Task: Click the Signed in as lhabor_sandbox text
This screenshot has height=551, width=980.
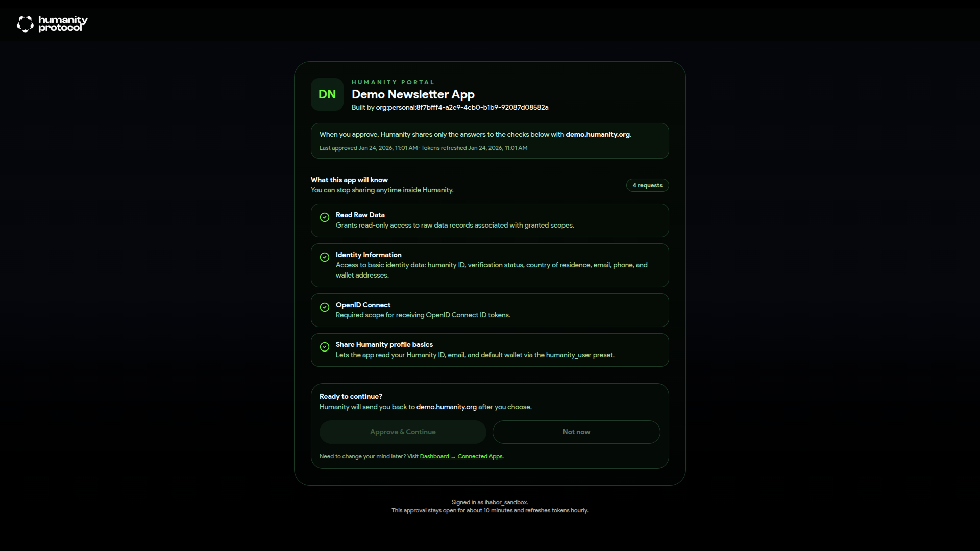Action: pos(489,503)
